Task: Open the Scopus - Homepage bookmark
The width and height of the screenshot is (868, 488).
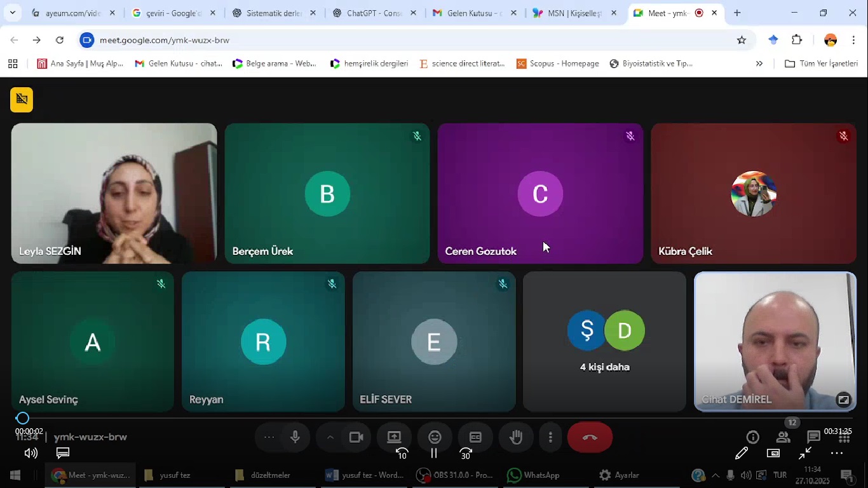Action: 557,64
